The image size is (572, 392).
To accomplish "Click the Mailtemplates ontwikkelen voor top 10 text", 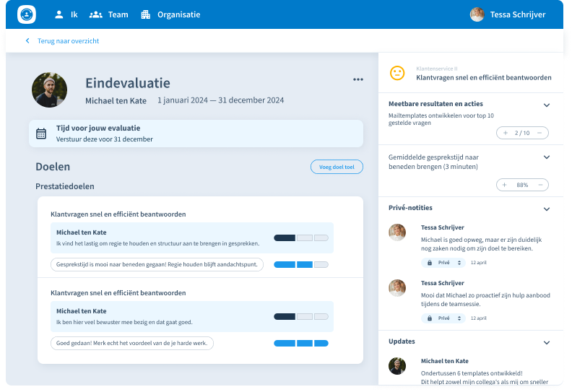I will 441,119.
